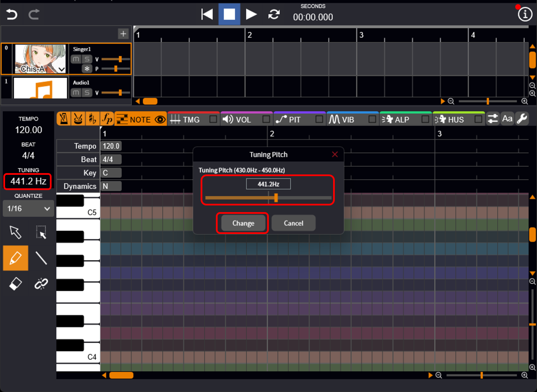Click the metronome icon in toolbar

(64, 119)
